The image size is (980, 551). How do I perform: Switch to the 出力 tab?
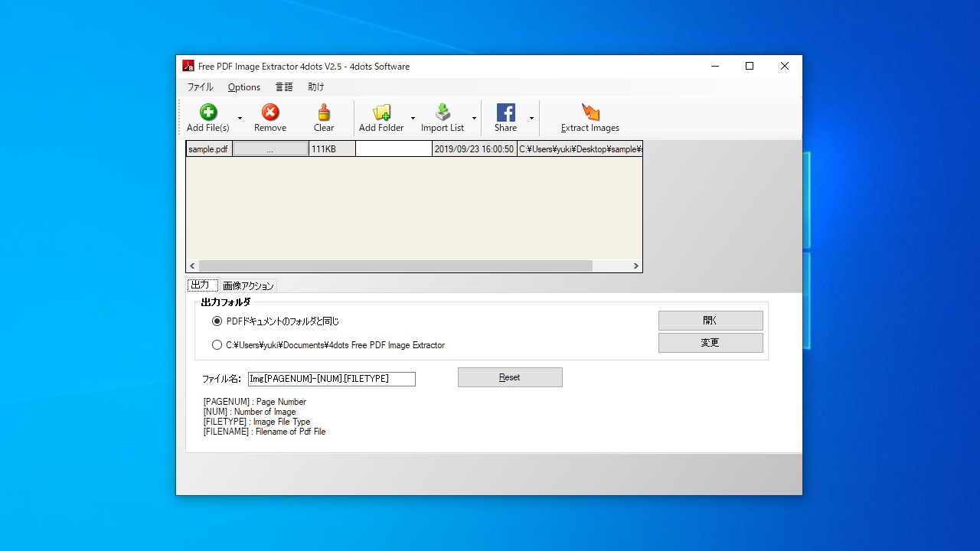click(x=202, y=285)
